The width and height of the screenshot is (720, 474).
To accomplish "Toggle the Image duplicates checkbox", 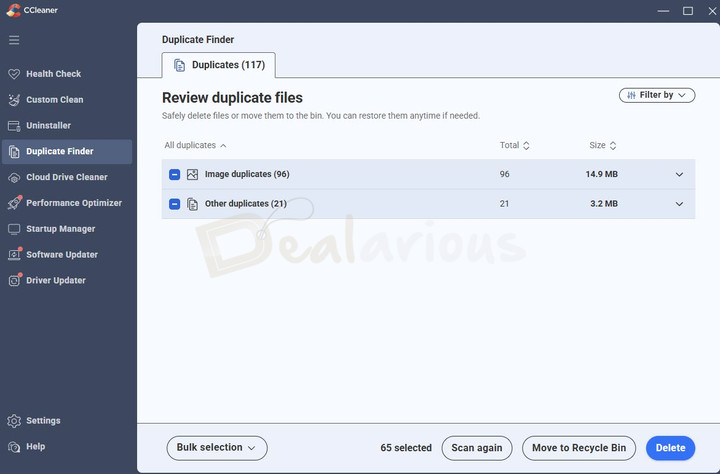I will point(174,175).
